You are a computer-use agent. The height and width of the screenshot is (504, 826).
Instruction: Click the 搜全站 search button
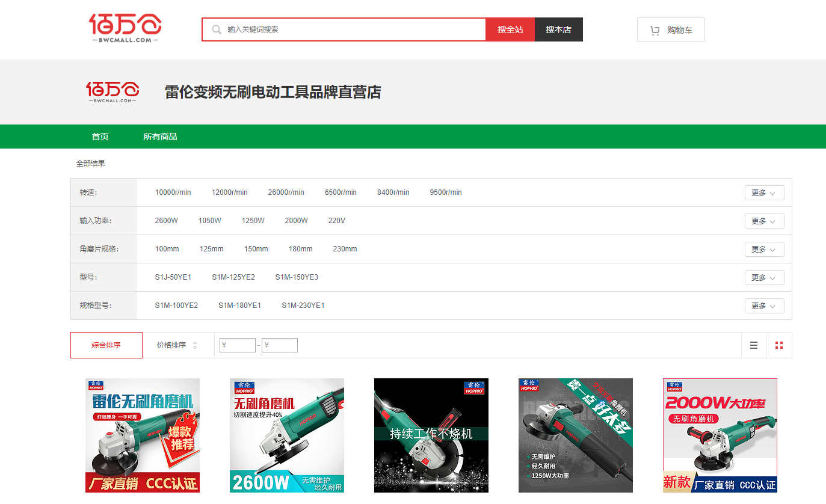click(x=510, y=29)
